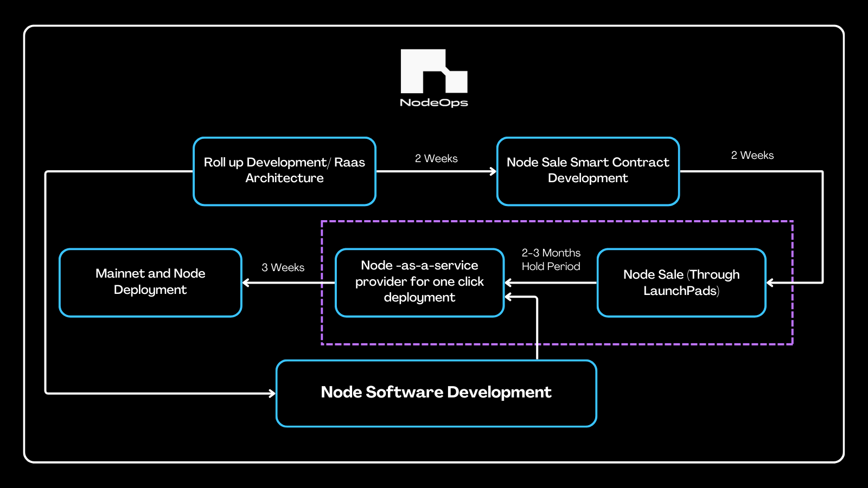
Task: Click the NodeOps wordmark text
Action: pos(434,102)
